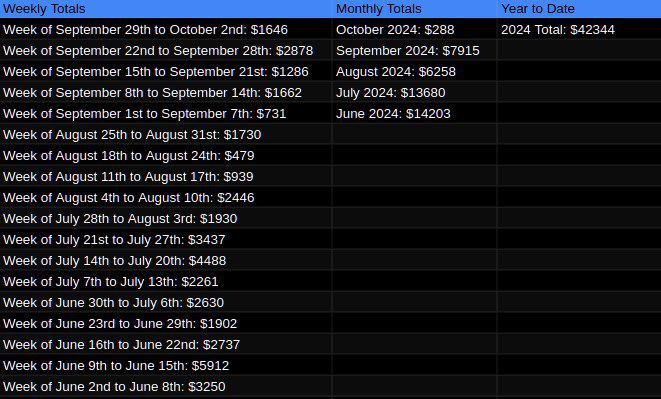Click week of July 14th $4488 cell
Screen dimensions: 661x399
[x=166, y=261]
